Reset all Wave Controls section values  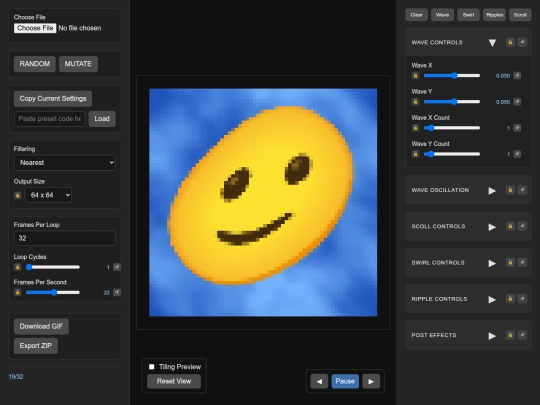[522, 42]
